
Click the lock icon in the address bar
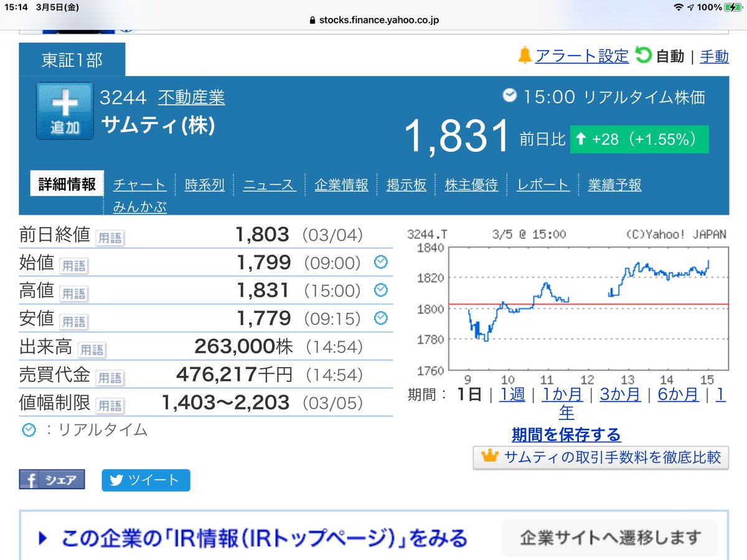[312, 21]
